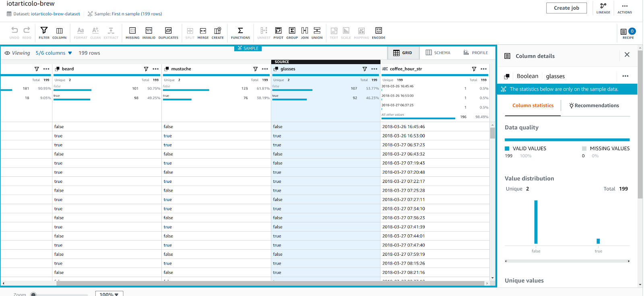Viewport: 644px width, 296px height.
Task: Open the Column tool
Action: click(59, 33)
